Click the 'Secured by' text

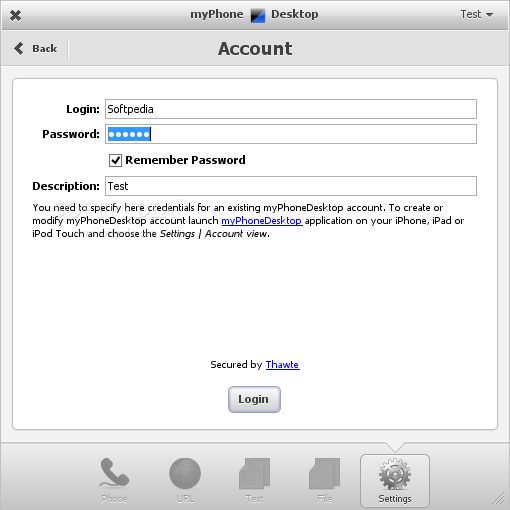236,364
